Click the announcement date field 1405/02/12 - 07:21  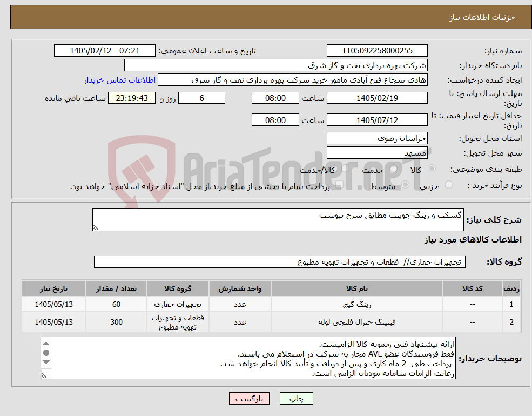104,51
